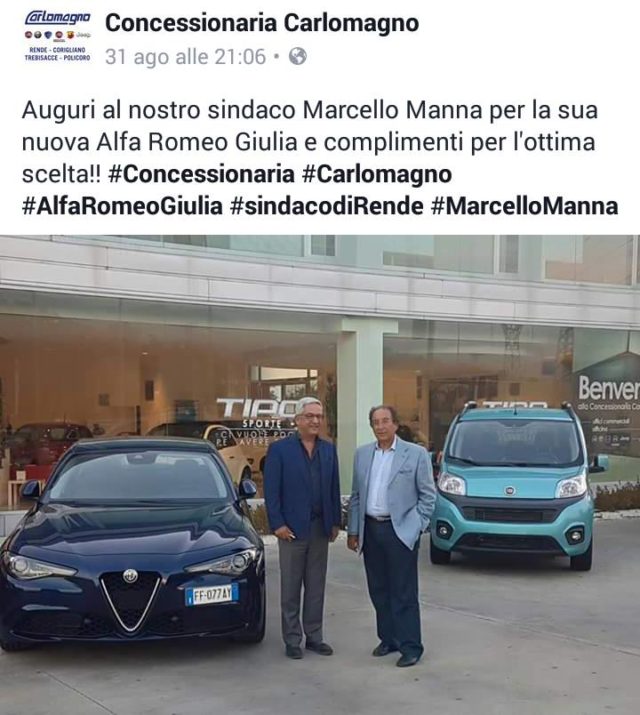Click the Fiat badge on the teal van
Viewport: 640px width, 715px height.
click(x=510, y=492)
